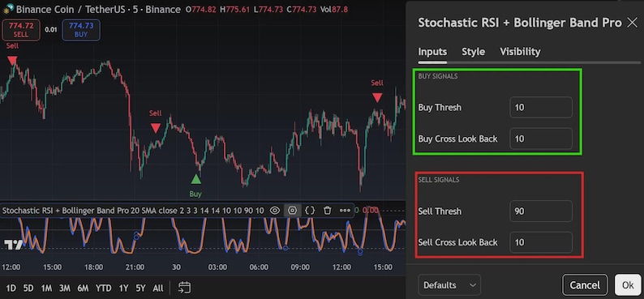The image size is (644, 299).
Task: Select the YTD time range
Action: coord(103,288)
